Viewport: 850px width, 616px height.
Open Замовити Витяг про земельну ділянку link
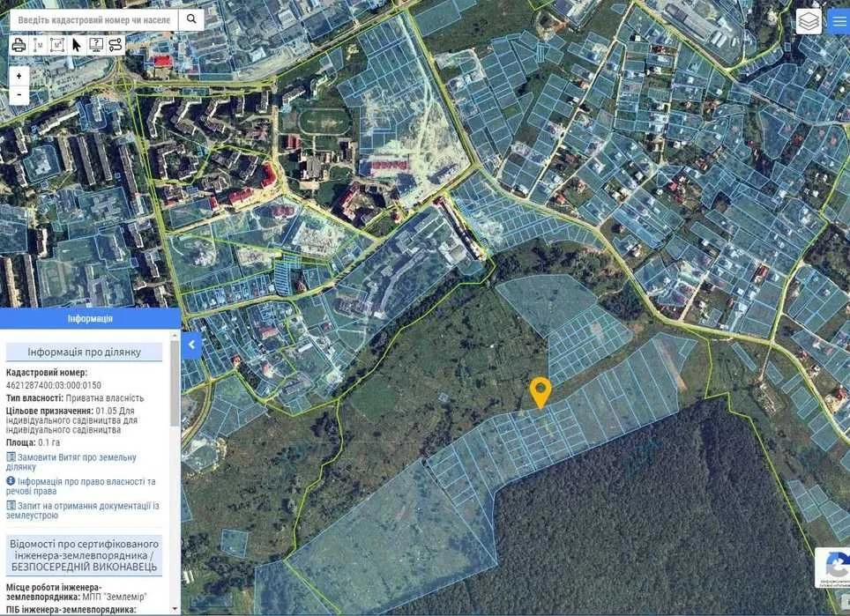(71, 462)
